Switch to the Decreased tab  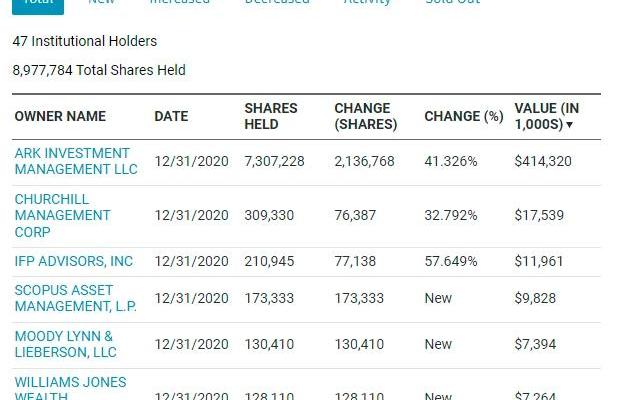pyautogui.click(x=277, y=3)
